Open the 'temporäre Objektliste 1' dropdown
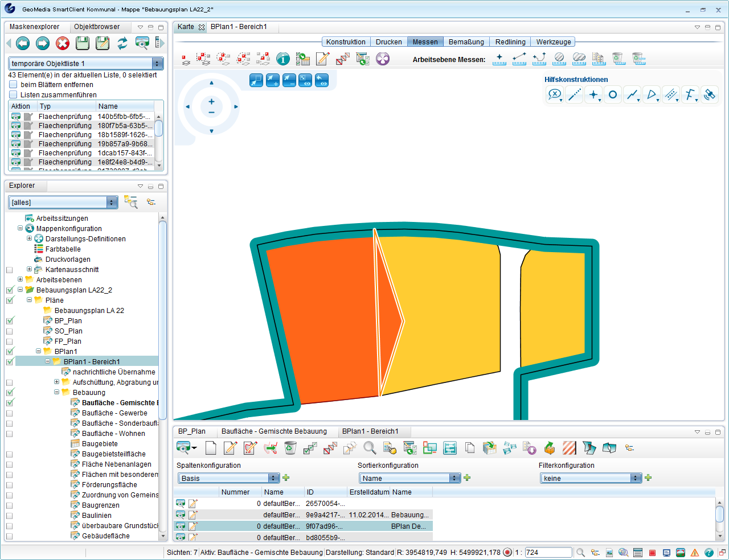The image size is (729, 560). pos(157,64)
